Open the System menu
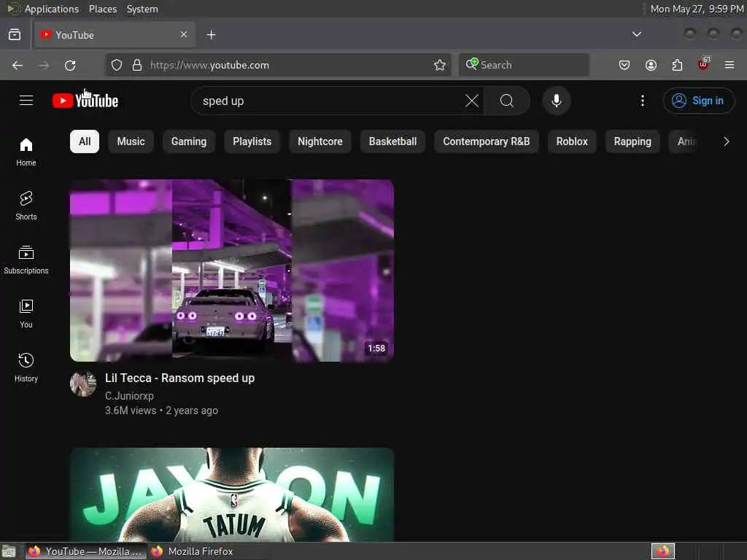This screenshot has width=747, height=560. coord(142,9)
